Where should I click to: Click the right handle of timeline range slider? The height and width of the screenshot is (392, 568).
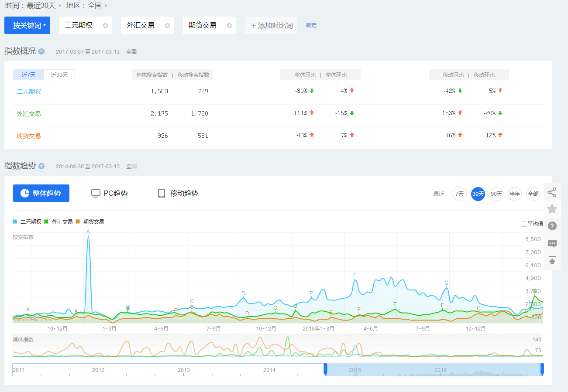coord(542,369)
